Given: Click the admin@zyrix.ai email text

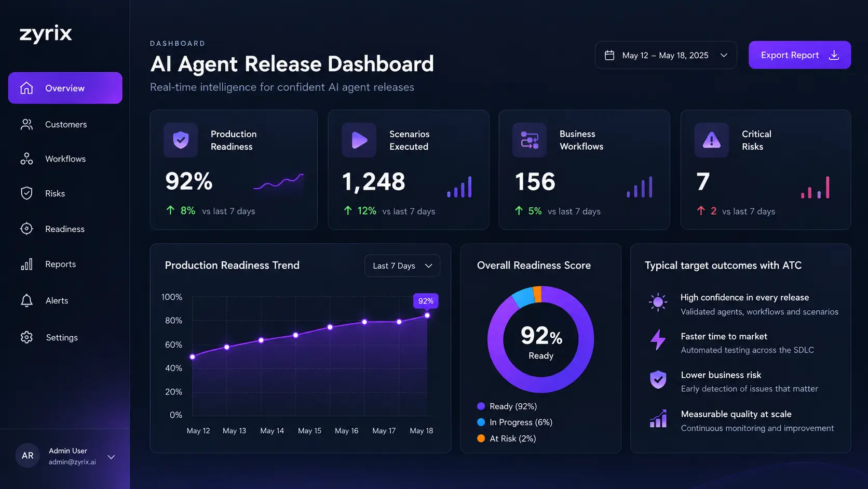Looking at the screenshot, I should (72, 462).
